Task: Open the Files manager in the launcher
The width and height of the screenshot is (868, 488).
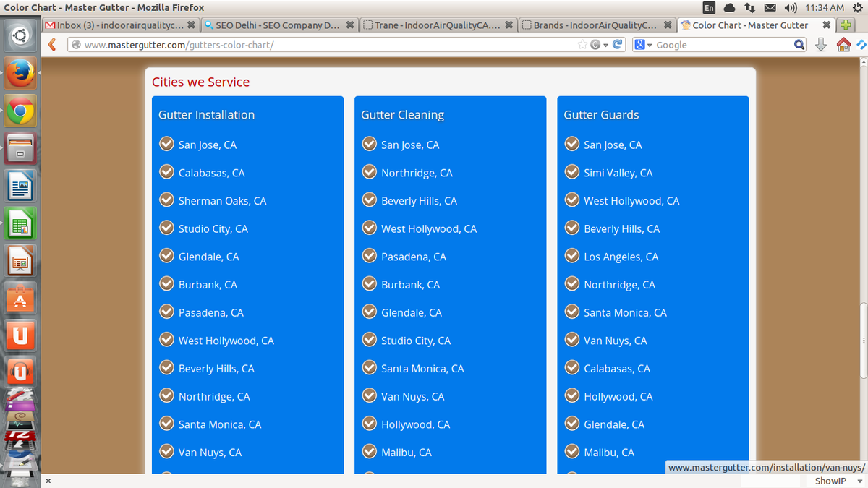Action: pos(20,150)
